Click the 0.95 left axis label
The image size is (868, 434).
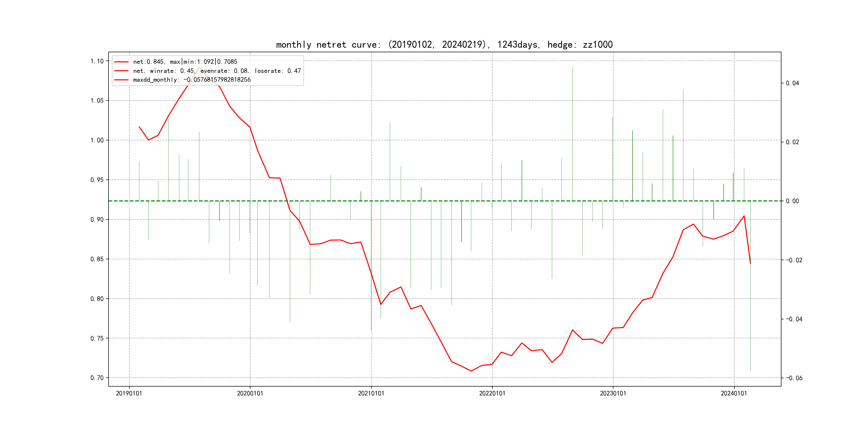97,180
